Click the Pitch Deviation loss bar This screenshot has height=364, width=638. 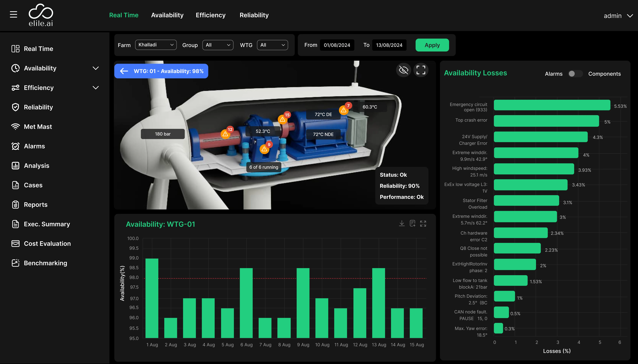click(x=504, y=296)
